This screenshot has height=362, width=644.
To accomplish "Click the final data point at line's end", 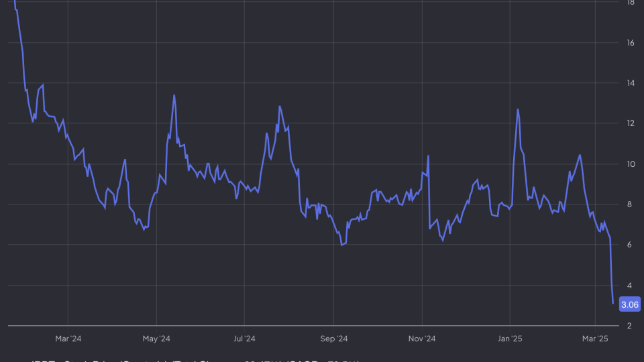I will click(613, 304).
